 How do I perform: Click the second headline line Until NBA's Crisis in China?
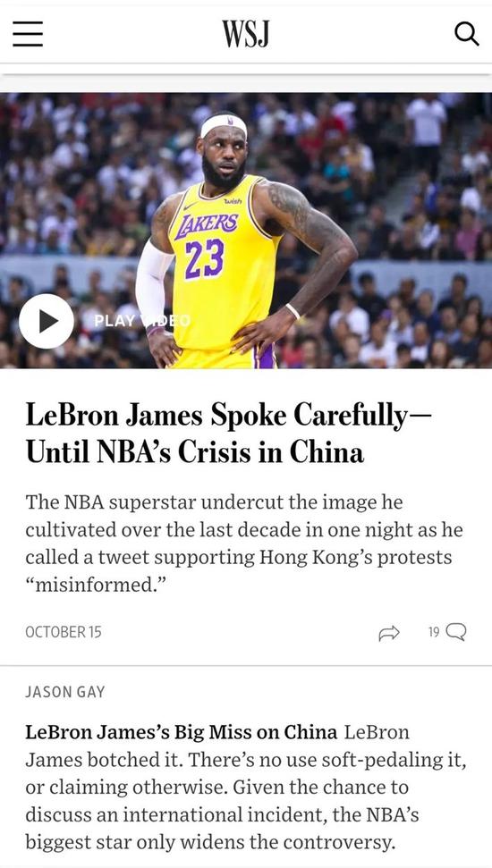click(x=195, y=451)
